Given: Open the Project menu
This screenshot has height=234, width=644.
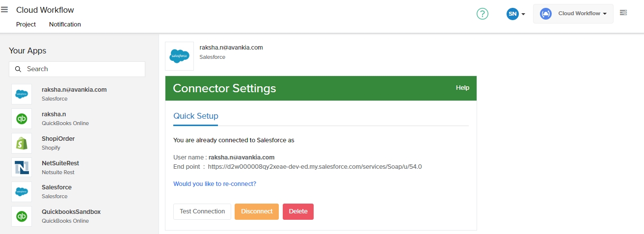Looking at the screenshot, I should (x=26, y=24).
